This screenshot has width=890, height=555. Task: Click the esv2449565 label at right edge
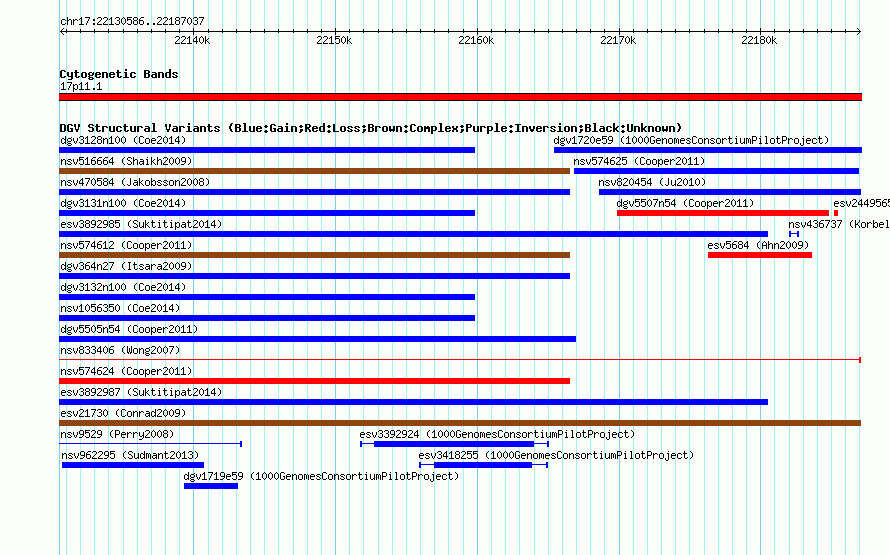tap(861, 203)
